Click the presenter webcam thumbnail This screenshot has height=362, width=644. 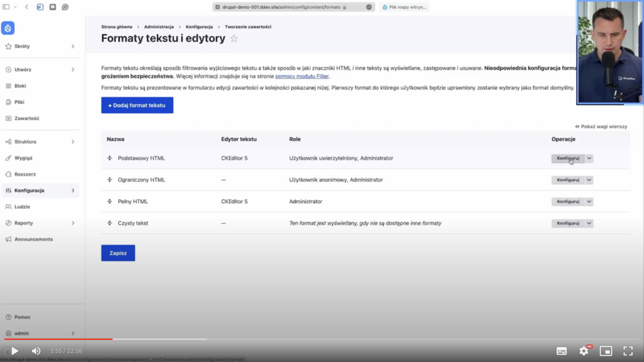point(610,52)
